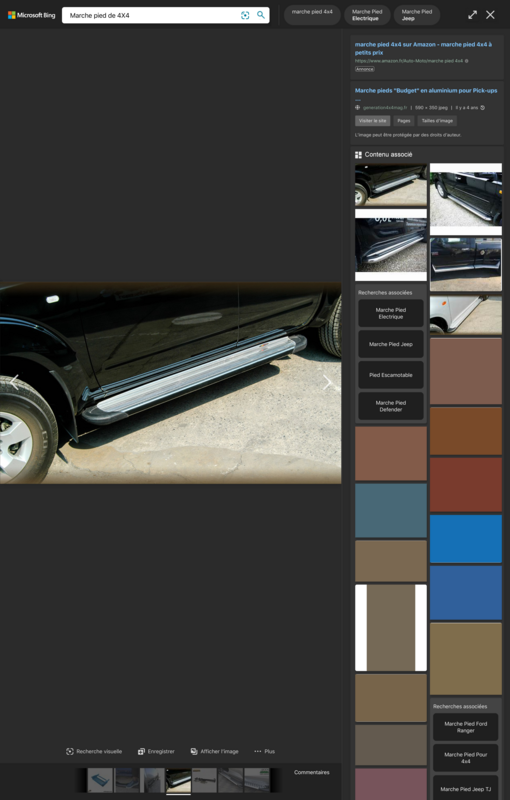
Task: Select the 'Marche Pied Jeep' top chip
Action: 417,15
